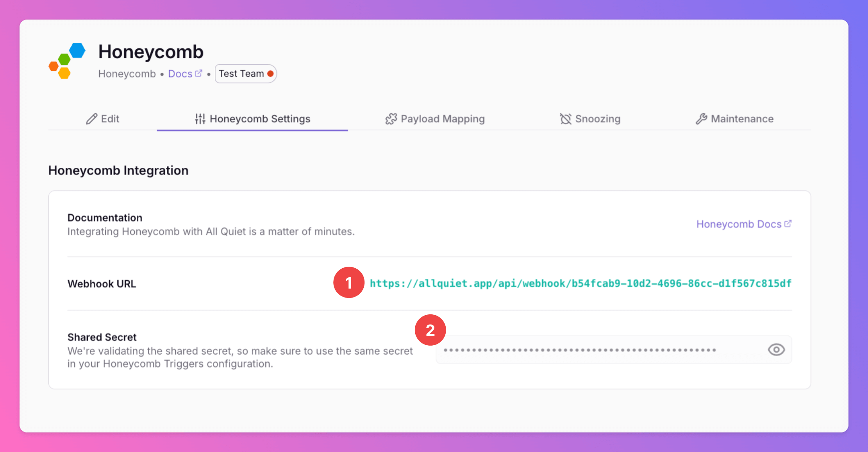The width and height of the screenshot is (868, 452).
Task: Click red status dot on Test Team
Action: (270, 74)
